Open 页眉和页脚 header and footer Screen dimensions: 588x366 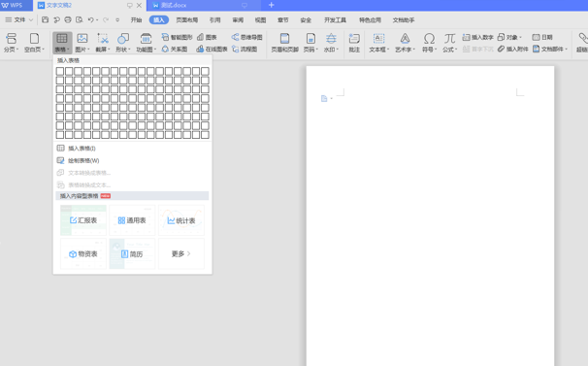pos(284,42)
